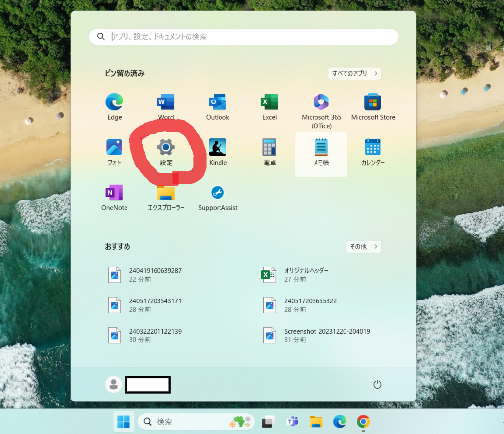
Task: Click the taskbar 検索 search box
Action: coord(196,422)
